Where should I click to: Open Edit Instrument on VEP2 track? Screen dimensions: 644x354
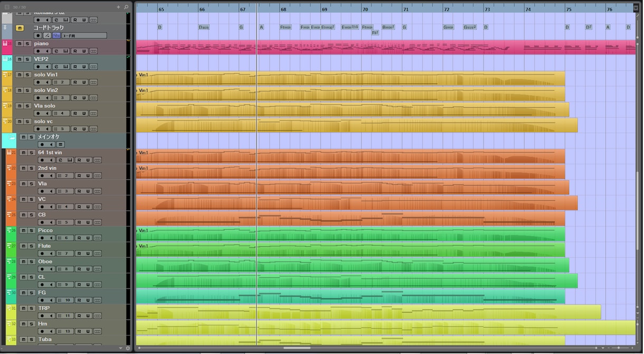tap(56, 67)
